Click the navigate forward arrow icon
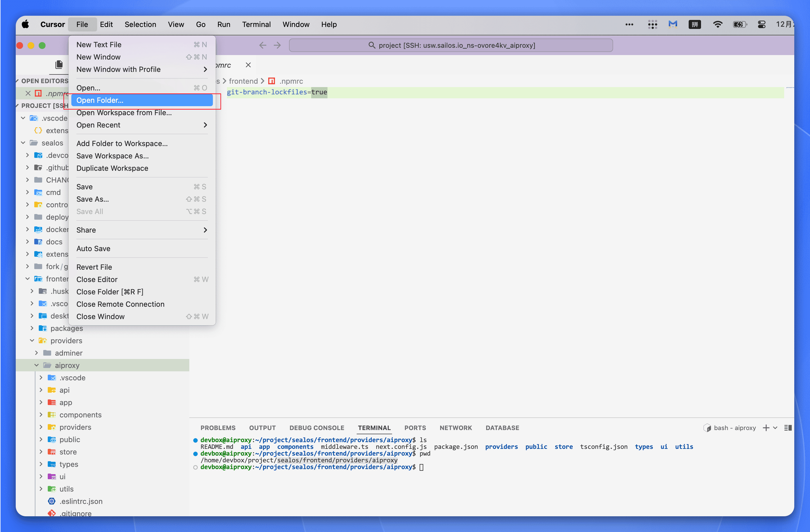The height and width of the screenshot is (532, 810). click(277, 45)
